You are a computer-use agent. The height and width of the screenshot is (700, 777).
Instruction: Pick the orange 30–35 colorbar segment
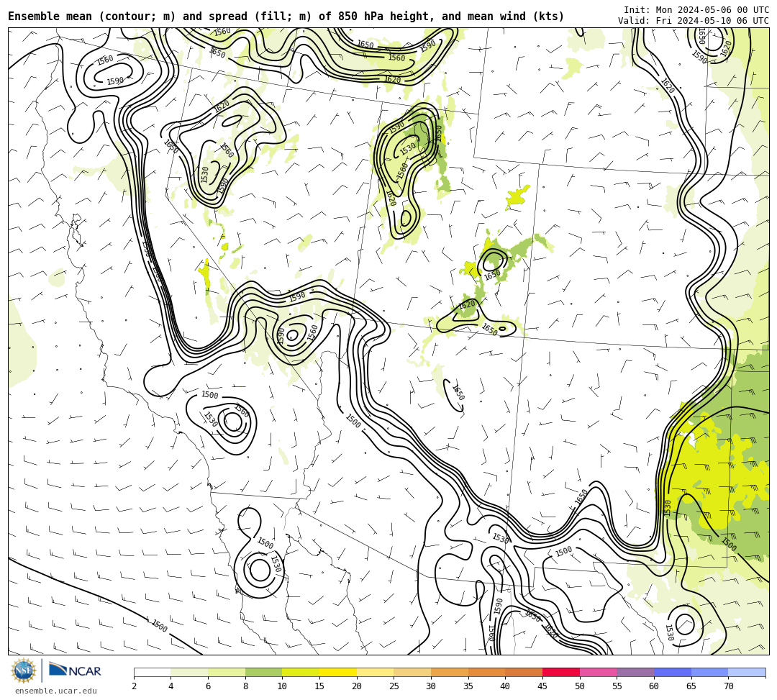pos(450,672)
